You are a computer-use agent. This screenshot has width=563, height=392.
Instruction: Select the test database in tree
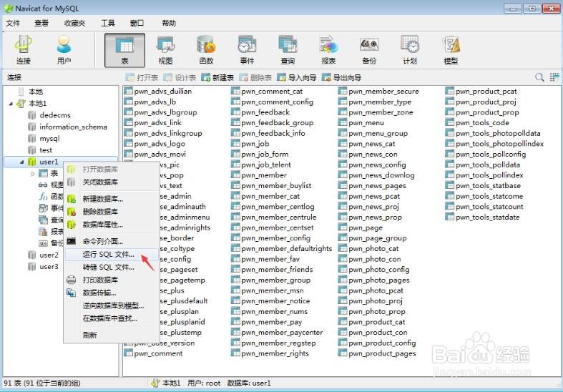click(46, 150)
